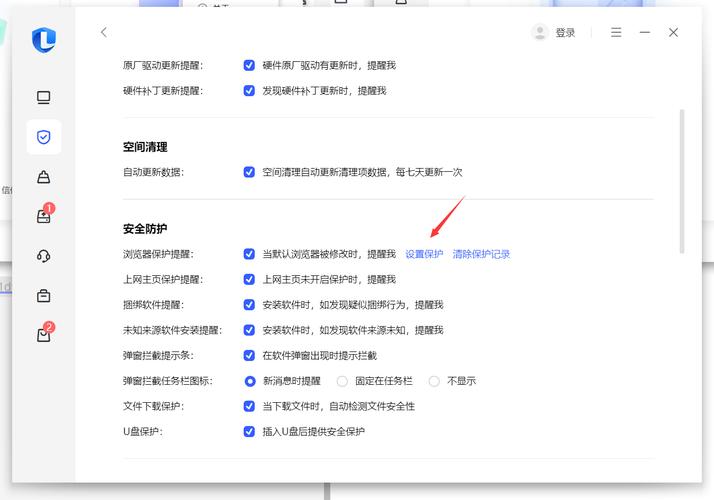The height and width of the screenshot is (500, 714).
Task: Click the user avatar icon
Action: (x=540, y=32)
